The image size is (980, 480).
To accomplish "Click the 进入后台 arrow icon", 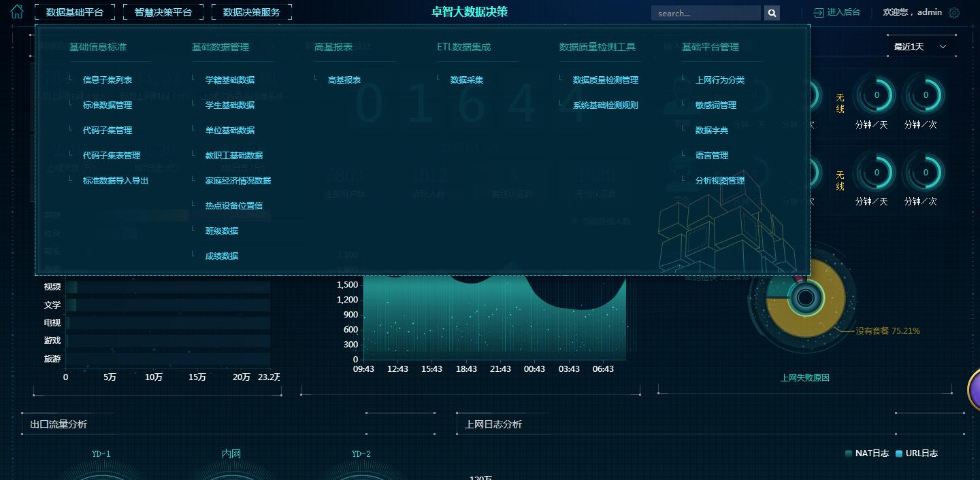I will coord(819,13).
